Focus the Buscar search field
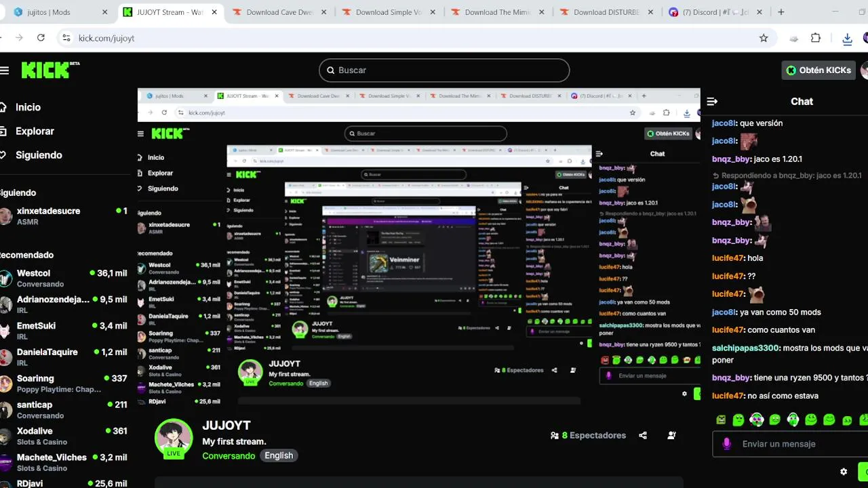The width and height of the screenshot is (868, 488). [444, 70]
